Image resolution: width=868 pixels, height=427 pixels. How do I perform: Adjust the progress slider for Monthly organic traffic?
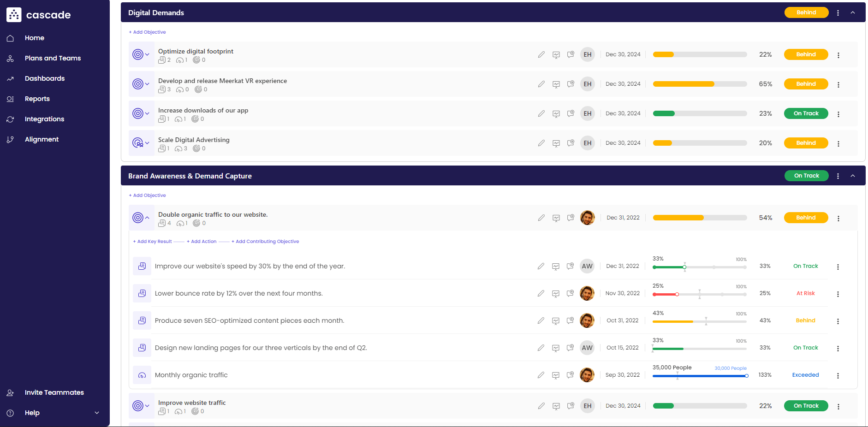pos(747,376)
